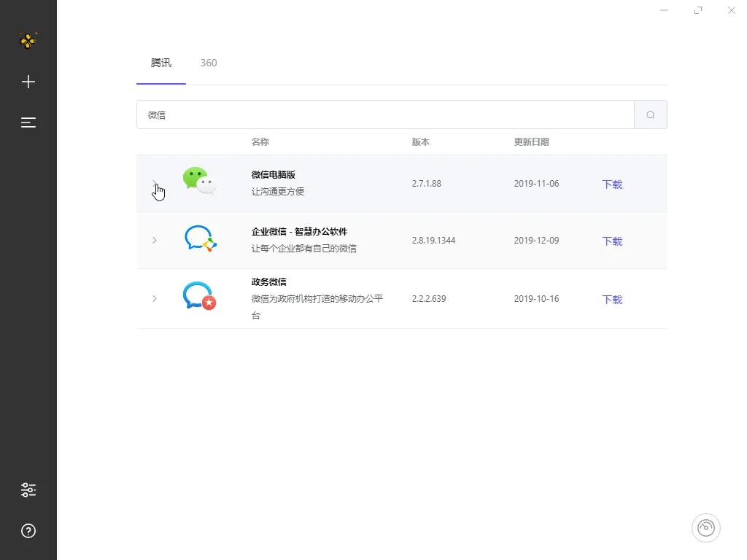Open the floating speed dashboard button
The image size is (747, 560).
tap(705, 527)
